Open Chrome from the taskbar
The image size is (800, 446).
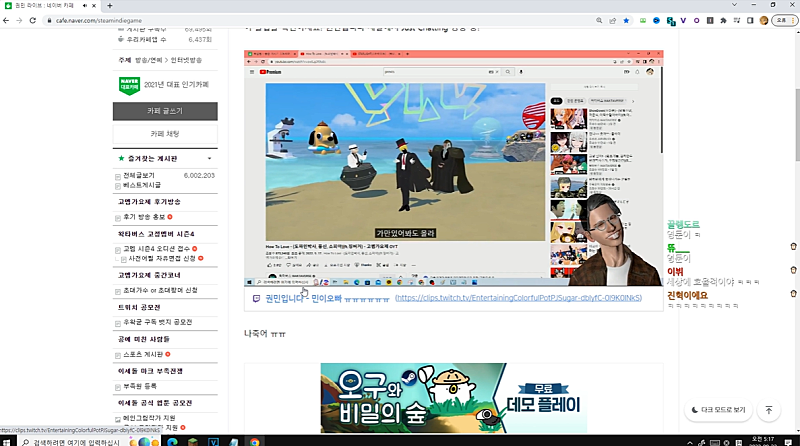pos(254,442)
